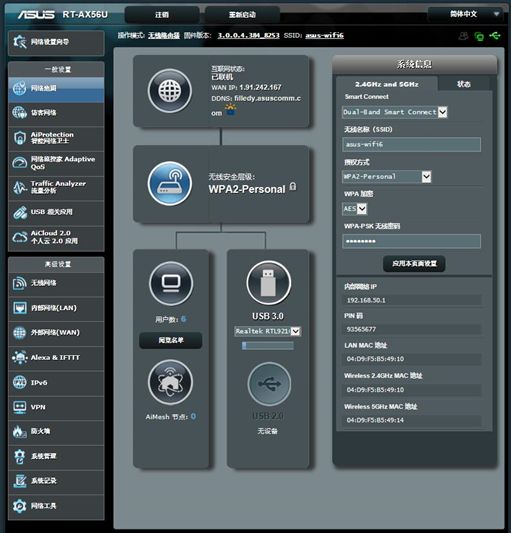Open LAN settings icon

19,308
